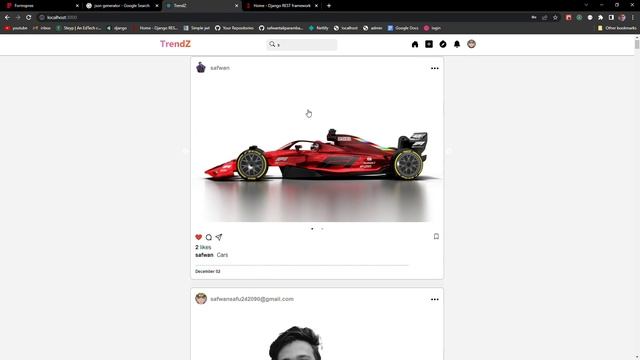Open three-dot menu on second post
The image size is (640, 360).
tap(435, 299)
